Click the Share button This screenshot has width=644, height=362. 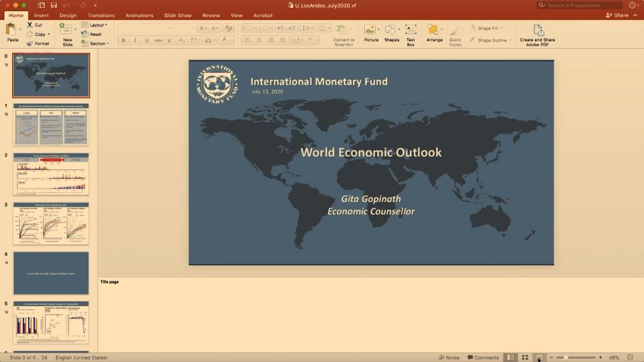click(x=617, y=16)
